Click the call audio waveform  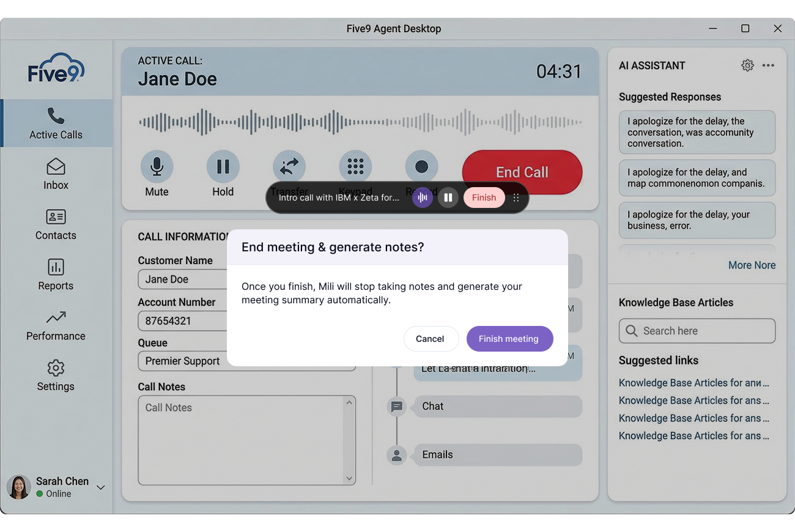[360, 122]
